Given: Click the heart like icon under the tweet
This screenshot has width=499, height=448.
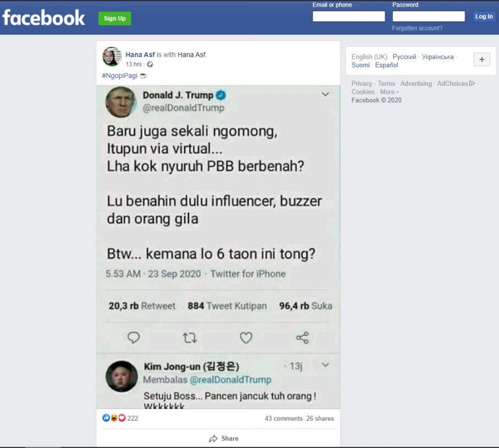Looking at the screenshot, I should click(x=246, y=337).
